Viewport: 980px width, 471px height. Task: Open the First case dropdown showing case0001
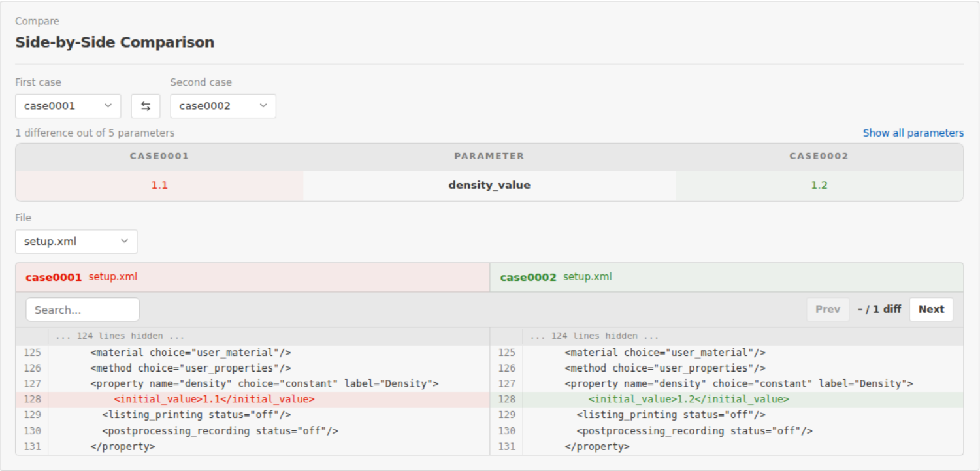[68, 106]
